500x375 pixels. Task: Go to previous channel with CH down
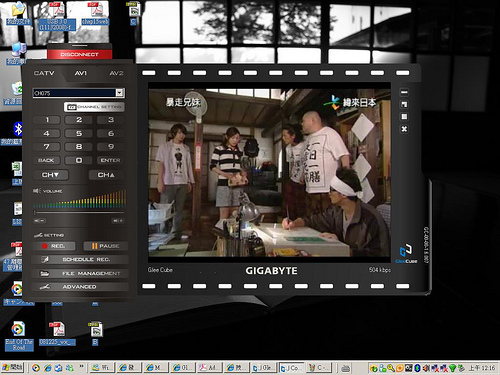click(x=50, y=175)
